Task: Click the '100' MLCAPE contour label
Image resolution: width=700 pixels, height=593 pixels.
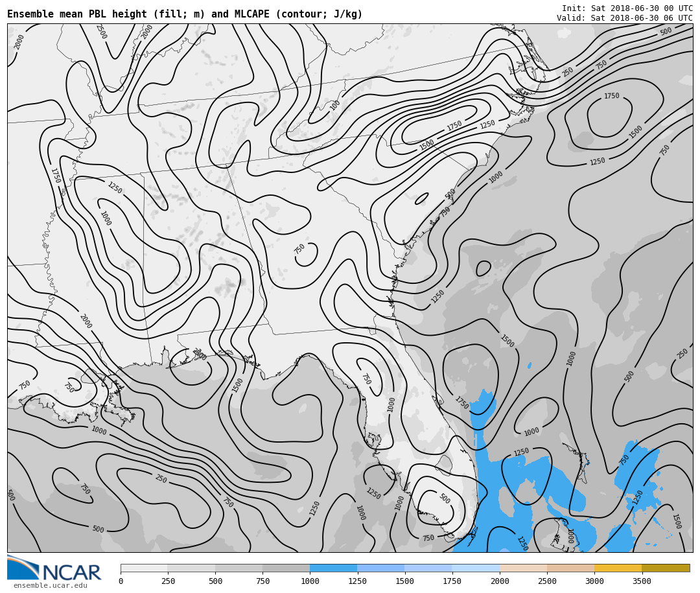Action: click(335, 106)
